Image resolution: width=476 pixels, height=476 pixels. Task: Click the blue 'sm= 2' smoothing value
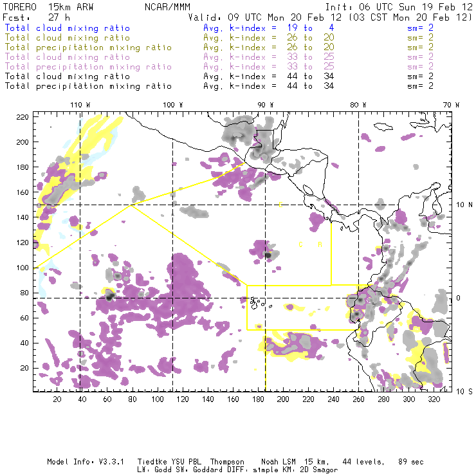click(x=420, y=28)
